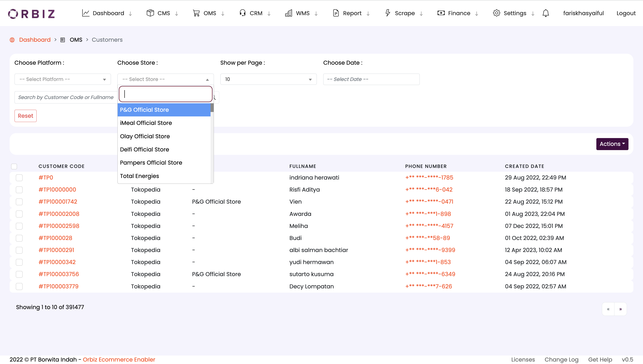Check the row for #TP100003756
Image resolution: width=643 pixels, height=364 pixels.
(19, 274)
